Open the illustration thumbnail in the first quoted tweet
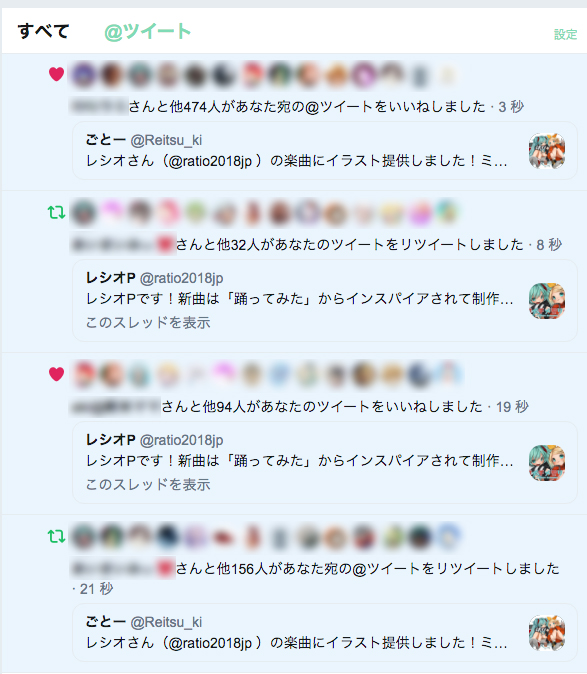The image size is (587, 674). [547, 151]
